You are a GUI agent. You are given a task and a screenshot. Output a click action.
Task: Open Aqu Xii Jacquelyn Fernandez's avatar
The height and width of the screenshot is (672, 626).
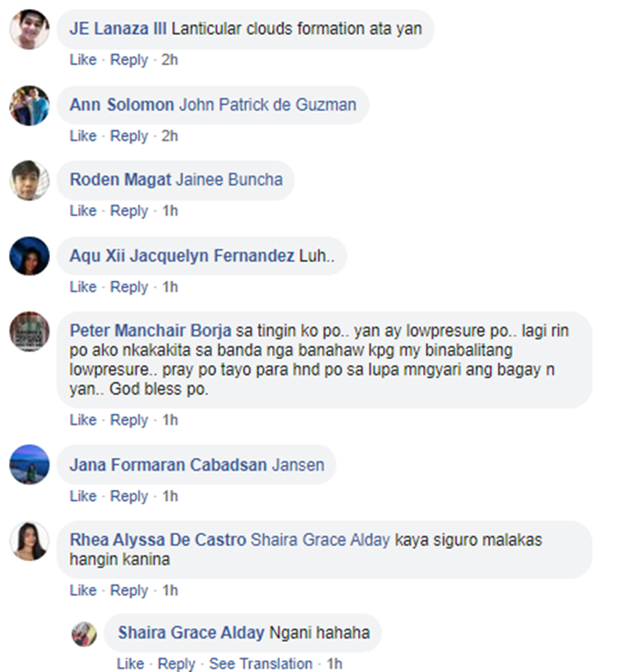pyautogui.click(x=29, y=255)
